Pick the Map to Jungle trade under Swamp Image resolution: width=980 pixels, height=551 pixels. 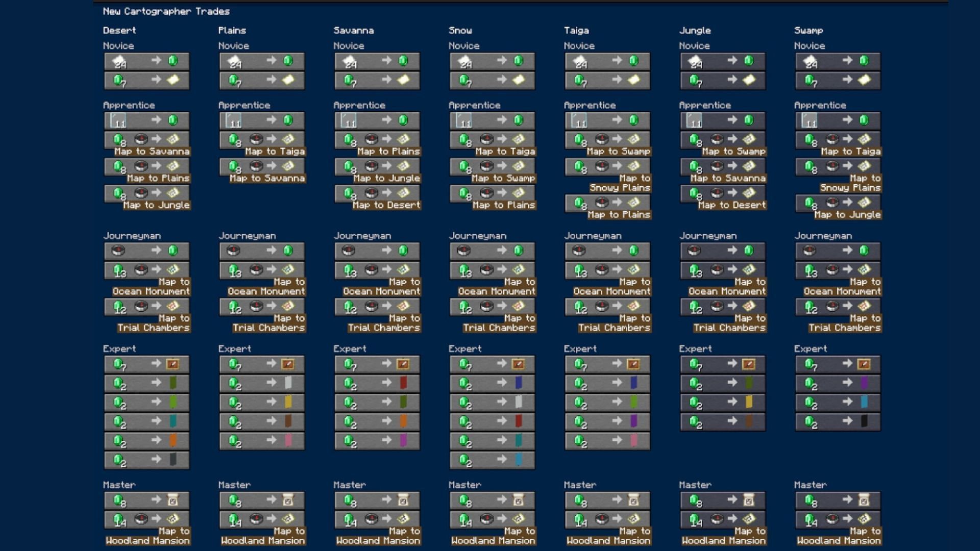tap(838, 203)
